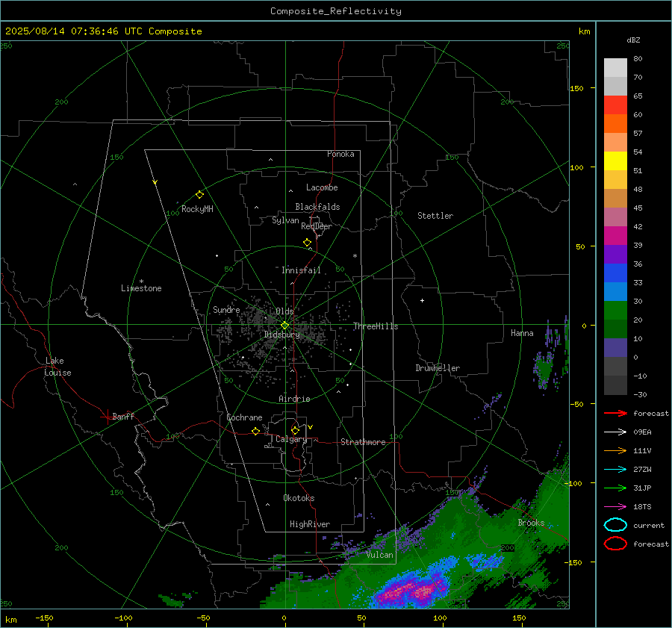The width and height of the screenshot is (672, 628).
Task: Click the orange 111V arrow legend icon
Action: coord(615,450)
